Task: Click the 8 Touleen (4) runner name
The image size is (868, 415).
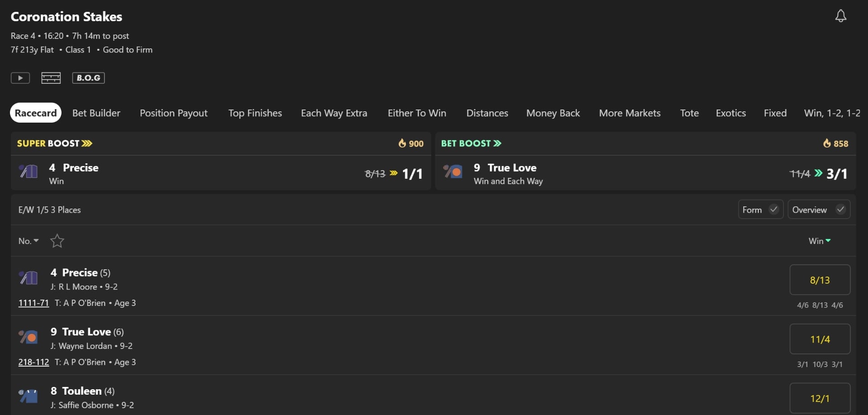Action: (82, 391)
